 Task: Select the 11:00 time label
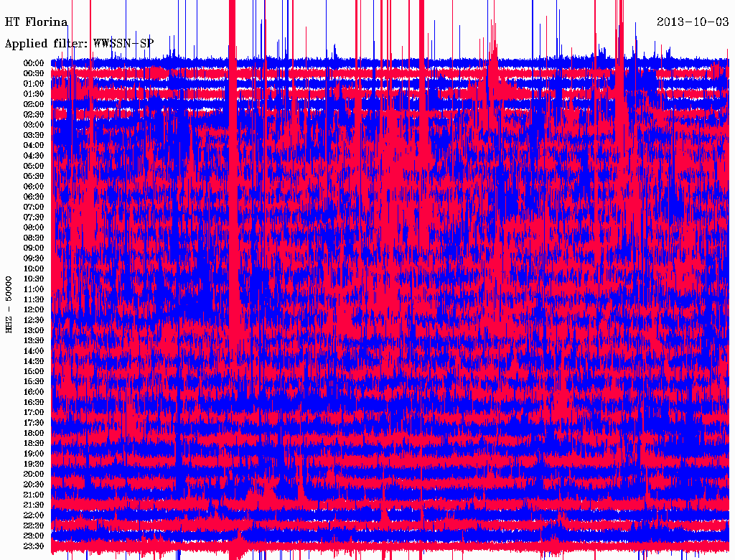coord(34,289)
